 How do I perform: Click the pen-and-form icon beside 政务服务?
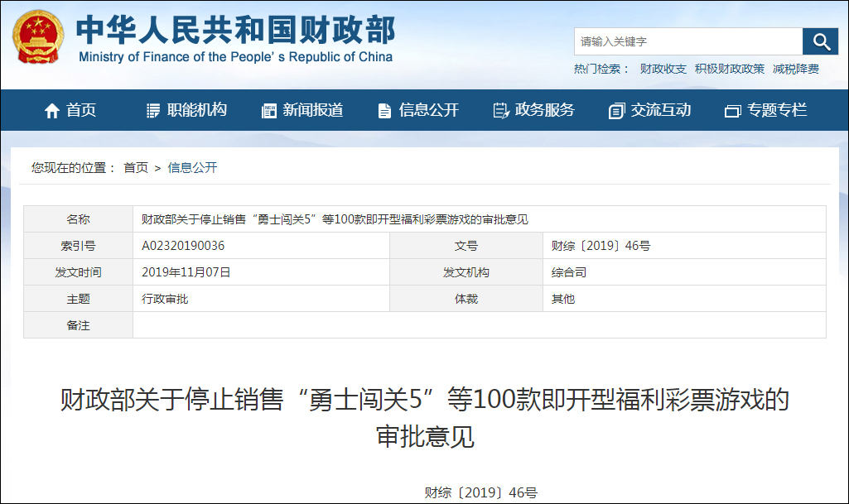tap(501, 111)
